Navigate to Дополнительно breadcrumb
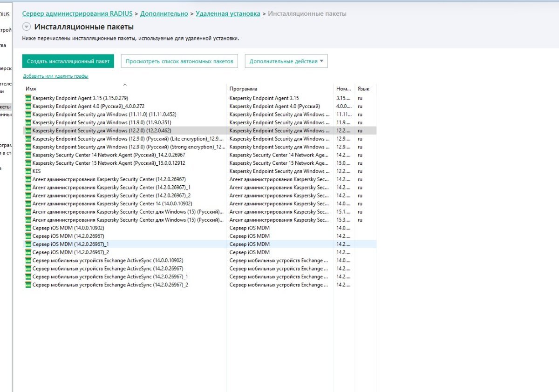Image resolution: width=559 pixels, height=392 pixels. pyautogui.click(x=164, y=14)
